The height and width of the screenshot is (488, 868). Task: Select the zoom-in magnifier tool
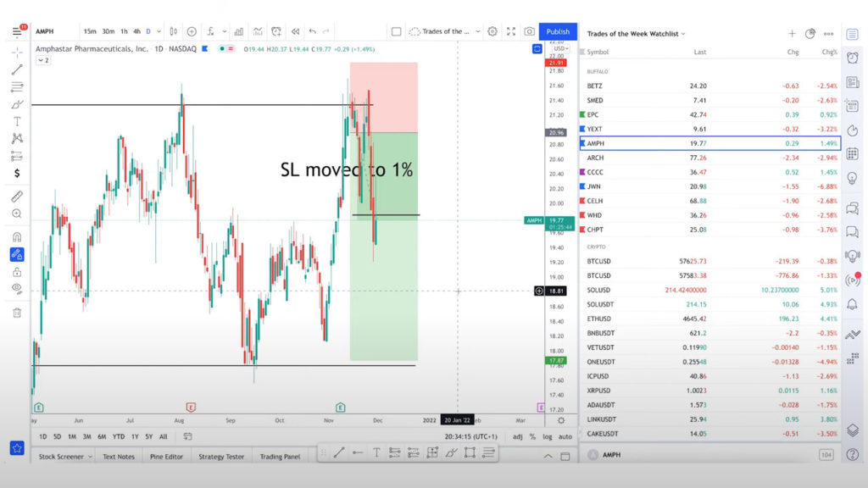point(17,213)
